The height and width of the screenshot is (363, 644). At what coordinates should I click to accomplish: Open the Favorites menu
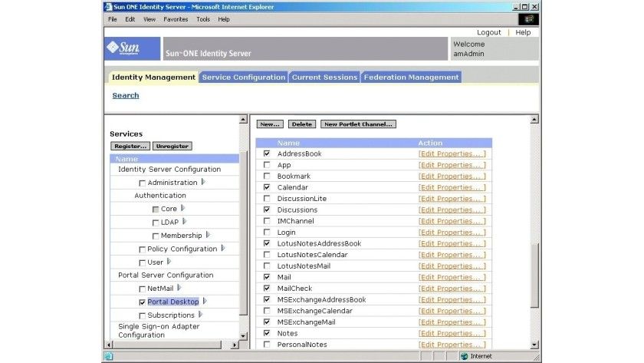pyautogui.click(x=176, y=19)
